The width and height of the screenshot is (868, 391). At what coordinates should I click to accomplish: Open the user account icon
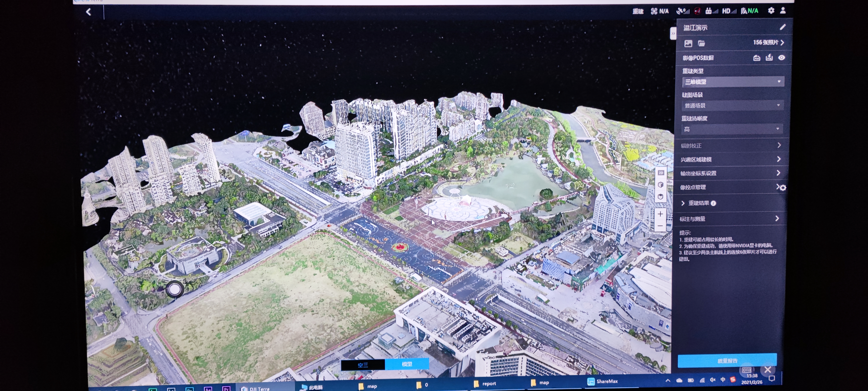click(x=783, y=10)
